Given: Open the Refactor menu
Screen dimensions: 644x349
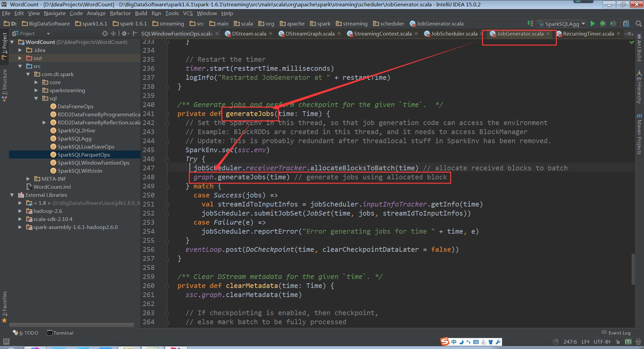Looking at the screenshot, I should click(x=120, y=13).
